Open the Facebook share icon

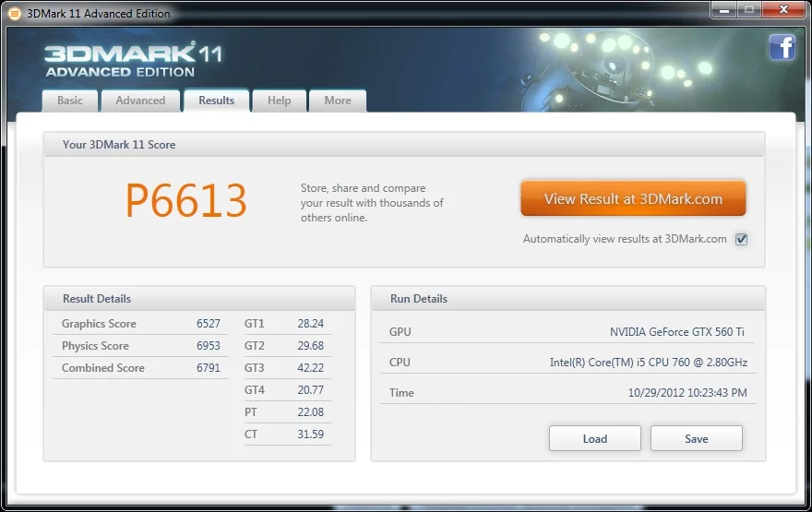click(x=782, y=48)
